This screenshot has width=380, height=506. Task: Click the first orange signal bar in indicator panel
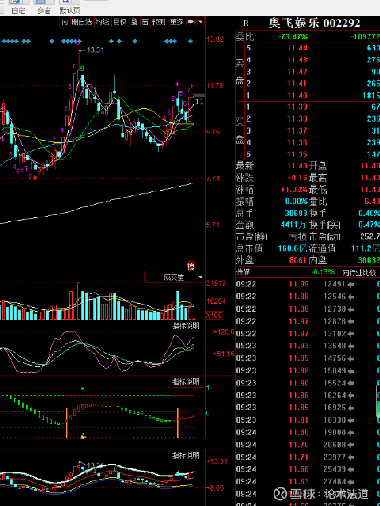67,423
